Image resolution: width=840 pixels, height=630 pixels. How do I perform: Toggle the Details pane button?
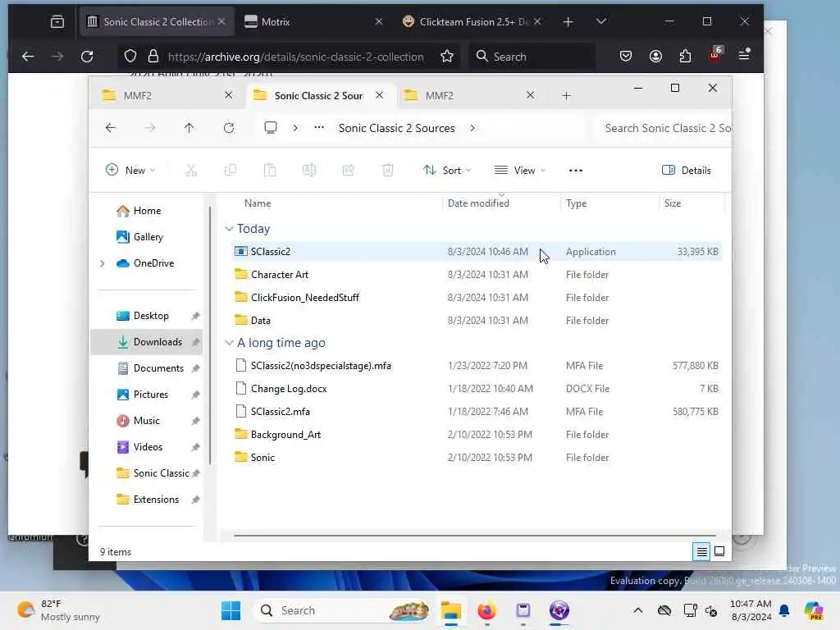tap(687, 171)
